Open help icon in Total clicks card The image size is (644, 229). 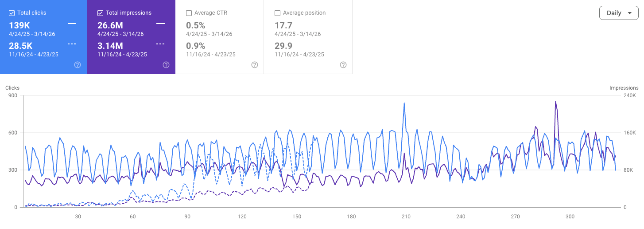(78, 65)
